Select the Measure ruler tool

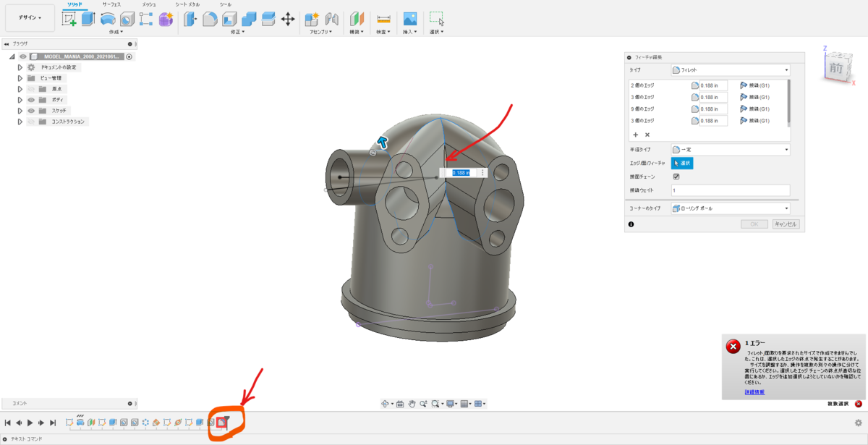(x=383, y=20)
